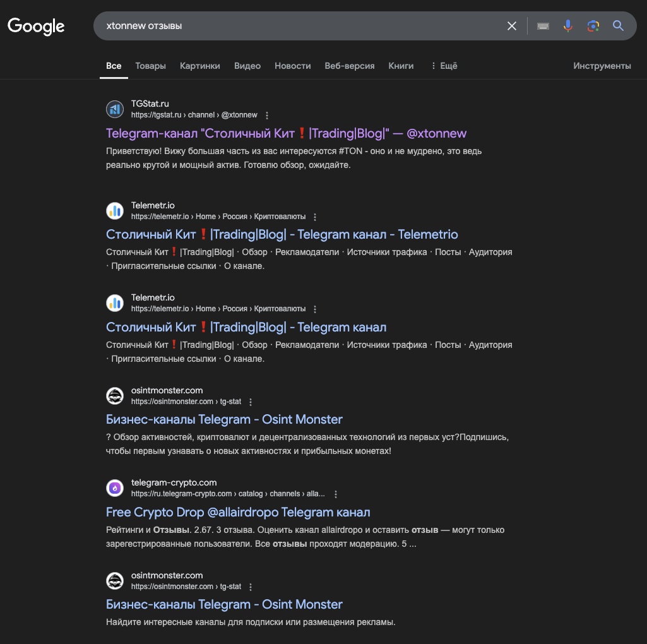Open three-dot menu for first Telemetr.io result
Image resolution: width=647 pixels, height=644 pixels.
pos(315,217)
